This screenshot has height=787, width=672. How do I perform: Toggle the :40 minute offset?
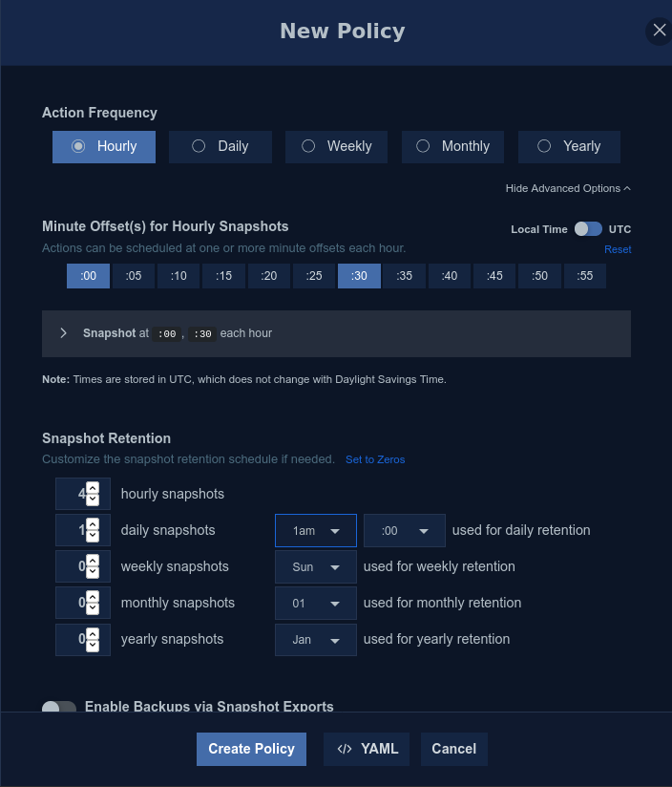tap(450, 276)
